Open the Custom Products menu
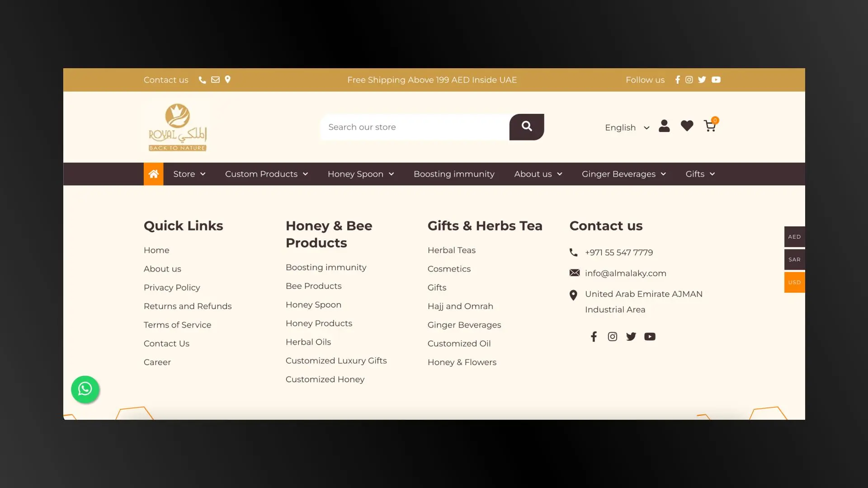The height and width of the screenshot is (488, 868). [x=266, y=174]
